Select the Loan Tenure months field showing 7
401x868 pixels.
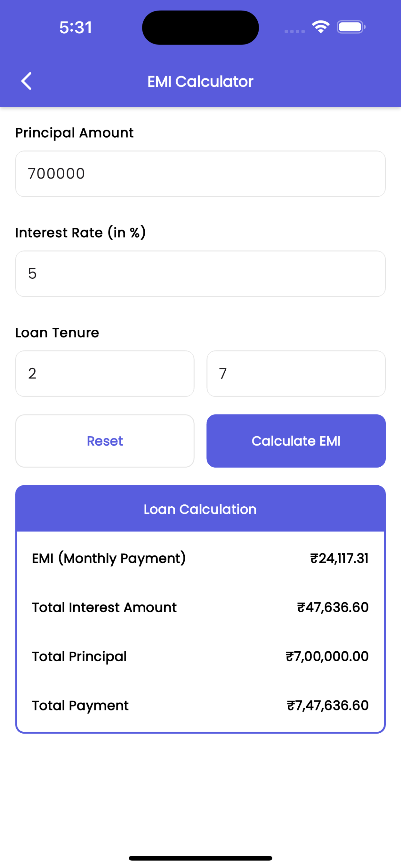[296, 374]
